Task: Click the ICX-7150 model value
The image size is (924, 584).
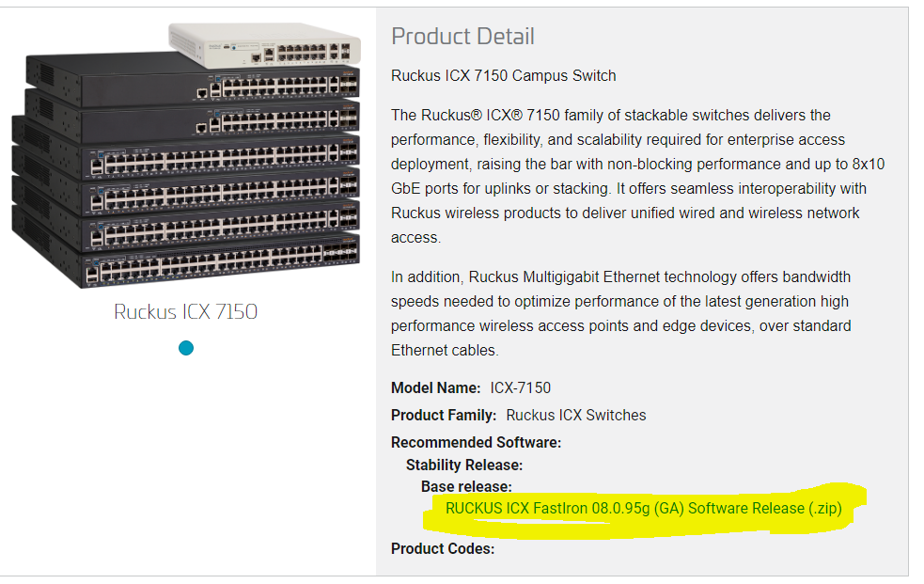Action: pos(520,387)
